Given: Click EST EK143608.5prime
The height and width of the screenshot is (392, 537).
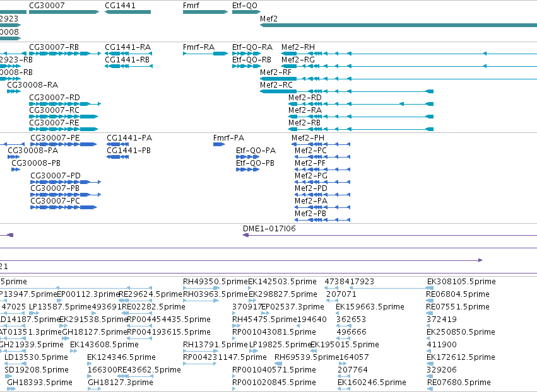Looking at the screenshot, I should click(x=73, y=351).
